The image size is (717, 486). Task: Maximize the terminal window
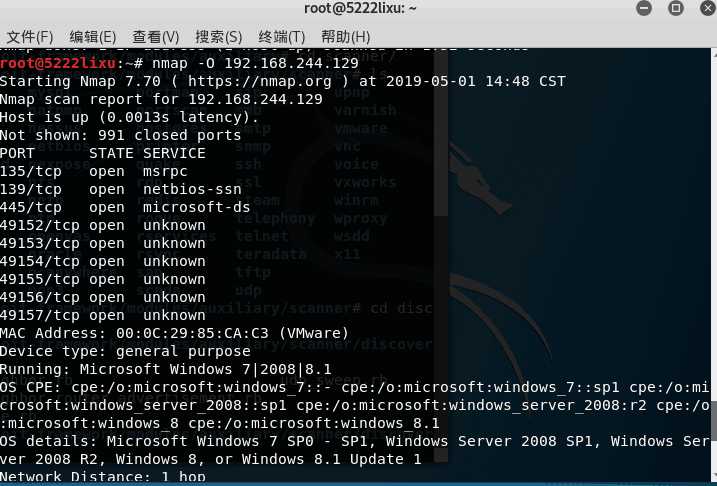click(676, 9)
